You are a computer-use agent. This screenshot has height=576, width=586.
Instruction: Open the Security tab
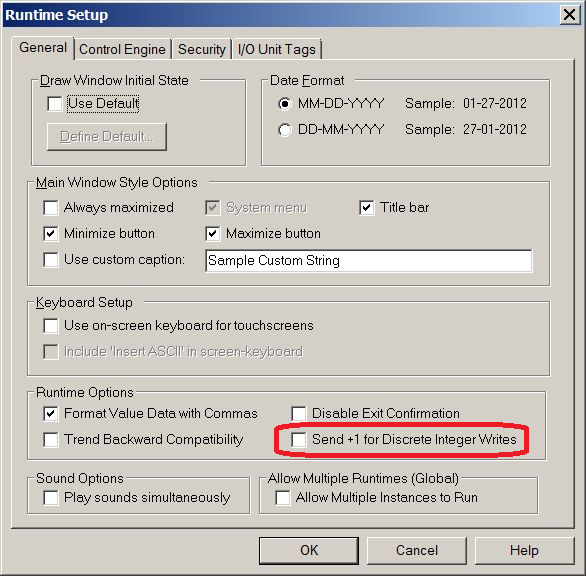coord(201,49)
